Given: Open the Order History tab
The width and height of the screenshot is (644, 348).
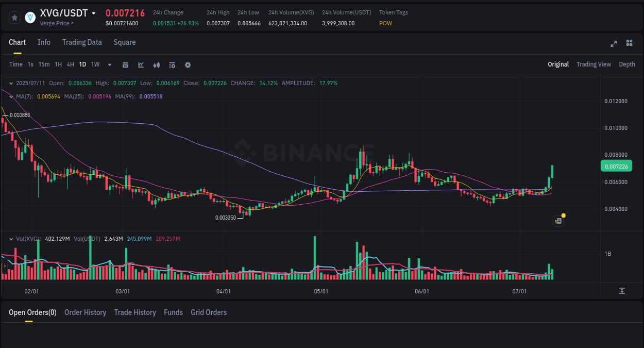Looking at the screenshot, I should (85, 312).
